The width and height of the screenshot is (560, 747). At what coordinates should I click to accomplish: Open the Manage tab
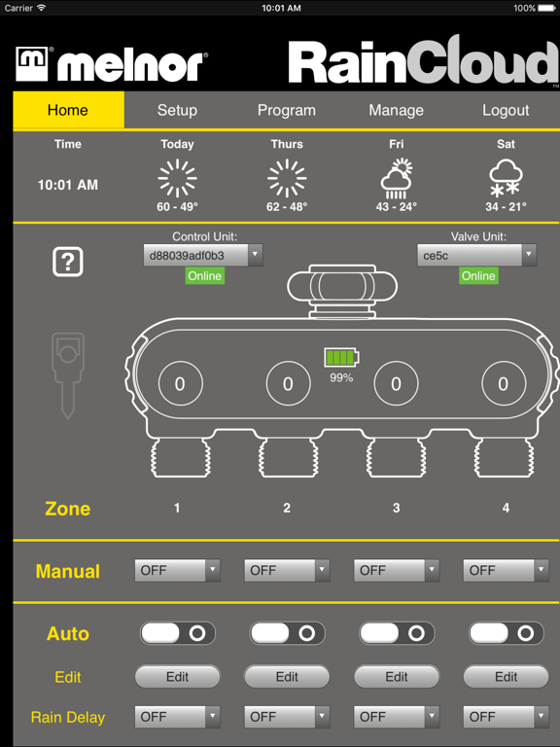click(397, 110)
